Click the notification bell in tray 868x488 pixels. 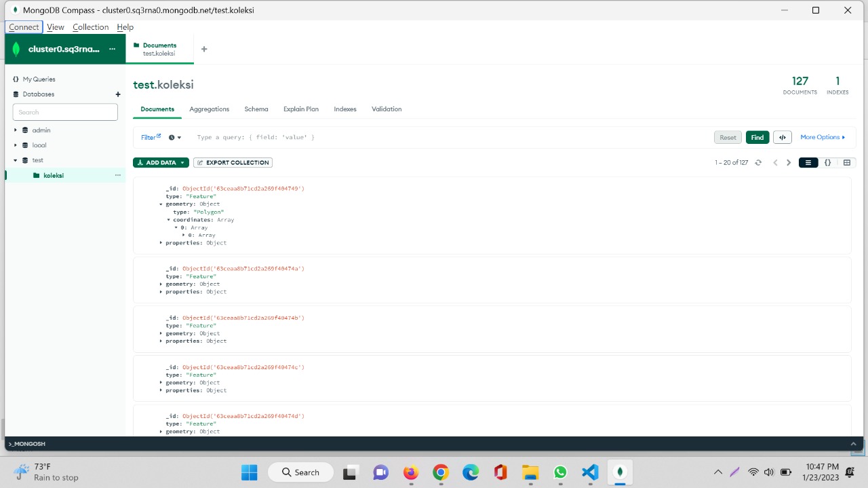850,472
